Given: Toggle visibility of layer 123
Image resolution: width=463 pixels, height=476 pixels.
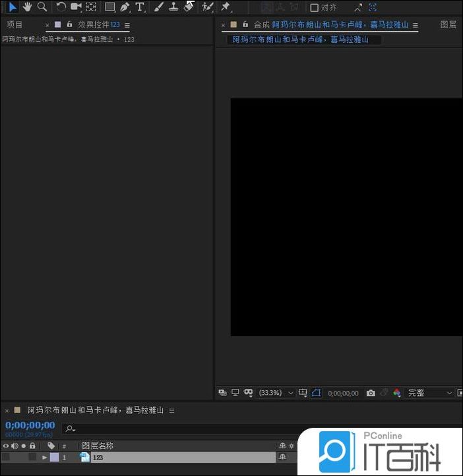Looking at the screenshot, I should [6, 457].
